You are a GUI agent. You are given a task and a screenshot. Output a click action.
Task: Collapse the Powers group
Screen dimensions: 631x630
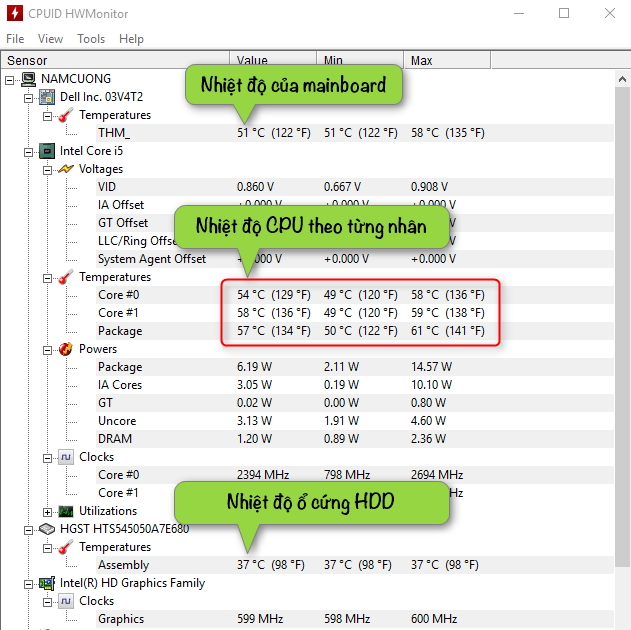(x=47, y=351)
